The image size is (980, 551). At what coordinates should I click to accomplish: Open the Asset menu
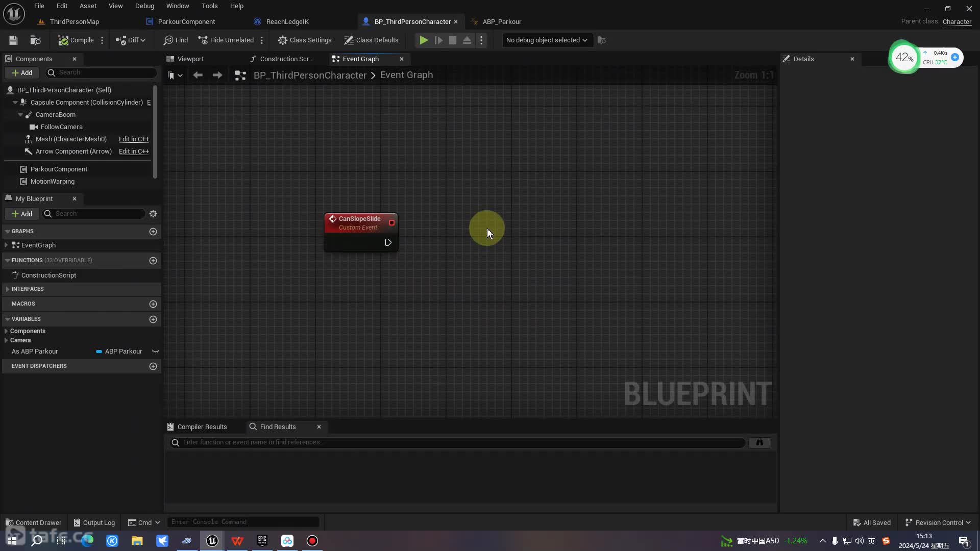tap(88, 6)
